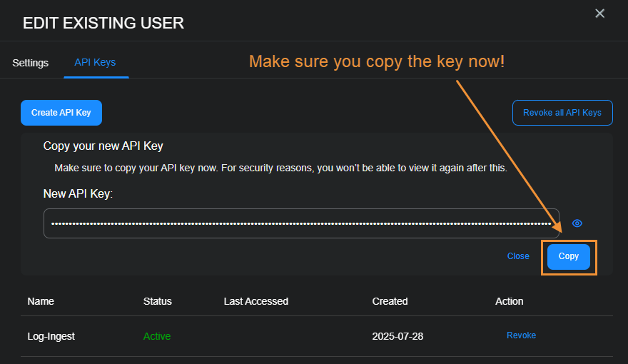628x364 pixels.
Task: Click inside the masked New API Key field
Action: [300, 223]
